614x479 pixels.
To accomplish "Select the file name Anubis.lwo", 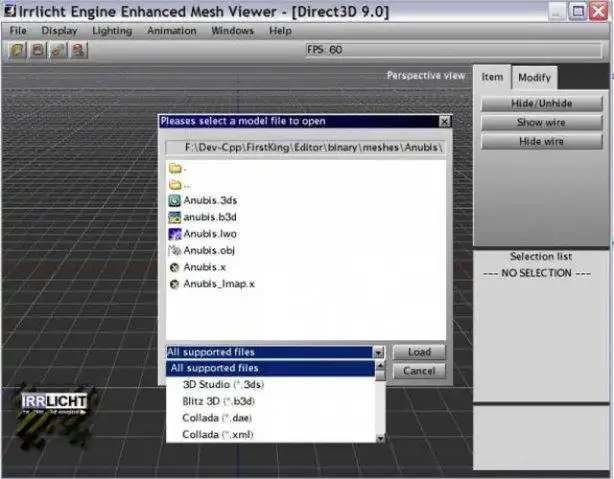I will click(210, 234).
